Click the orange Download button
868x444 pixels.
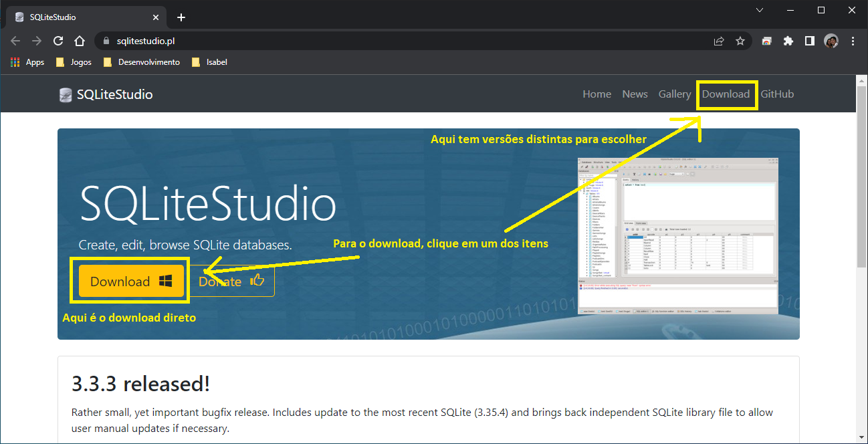click(131, 281)
